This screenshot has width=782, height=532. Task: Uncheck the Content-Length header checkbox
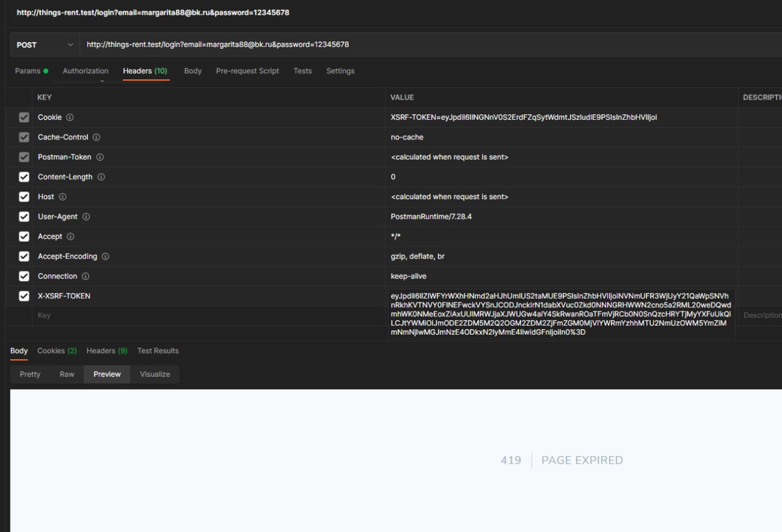24,177
